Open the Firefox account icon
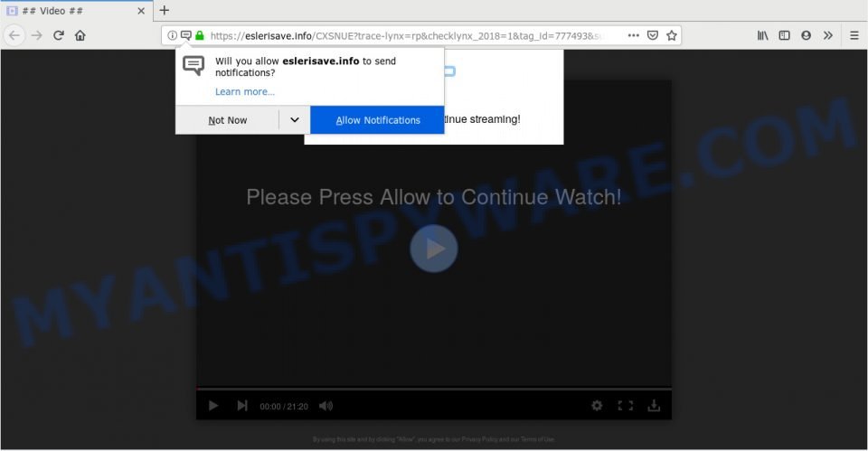Image resolution: width=868 pixels, height=451 pixels. pyautogui.click(x=806, y=35)
